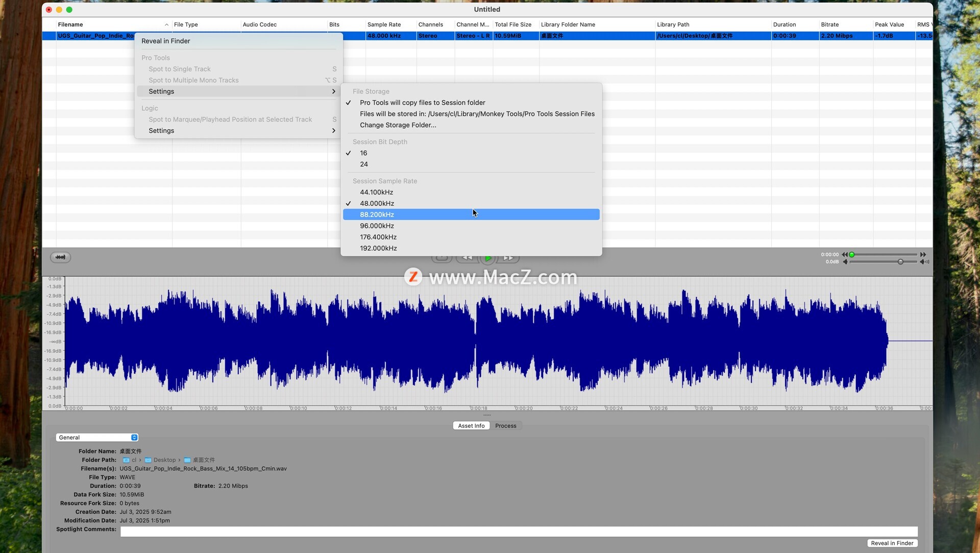Viewport: 980px width, 553px height.
Task: Click the rewind transport button
Action: [467, 259]
